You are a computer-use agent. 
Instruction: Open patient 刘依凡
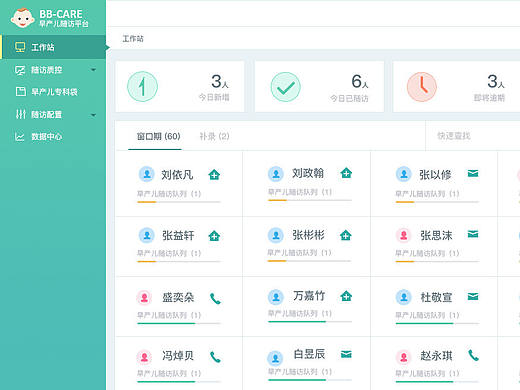[177, 175]
